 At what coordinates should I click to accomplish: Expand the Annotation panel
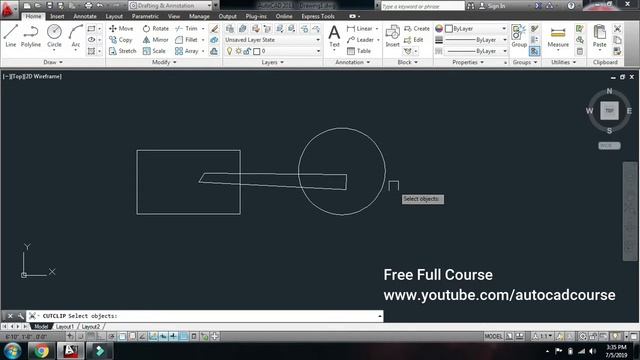click(352, 62)
